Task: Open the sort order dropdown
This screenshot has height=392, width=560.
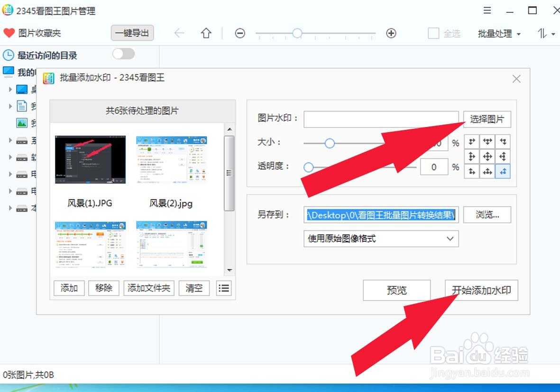Action: pos(546,33)
